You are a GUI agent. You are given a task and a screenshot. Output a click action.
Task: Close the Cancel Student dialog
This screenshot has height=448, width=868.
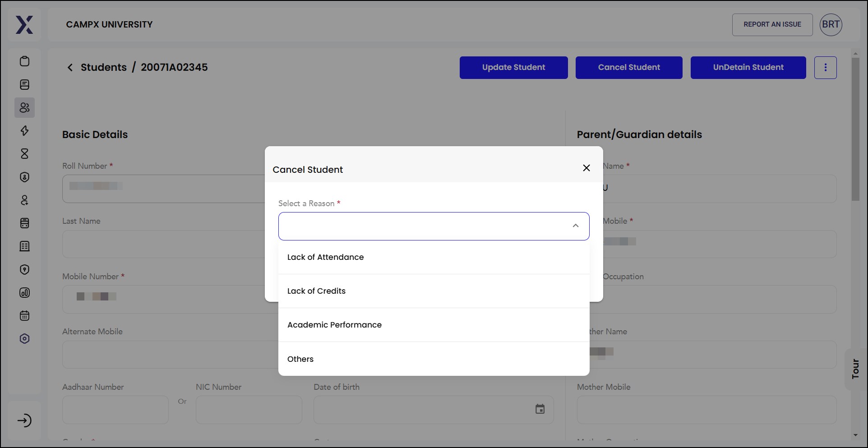(586, 168)
